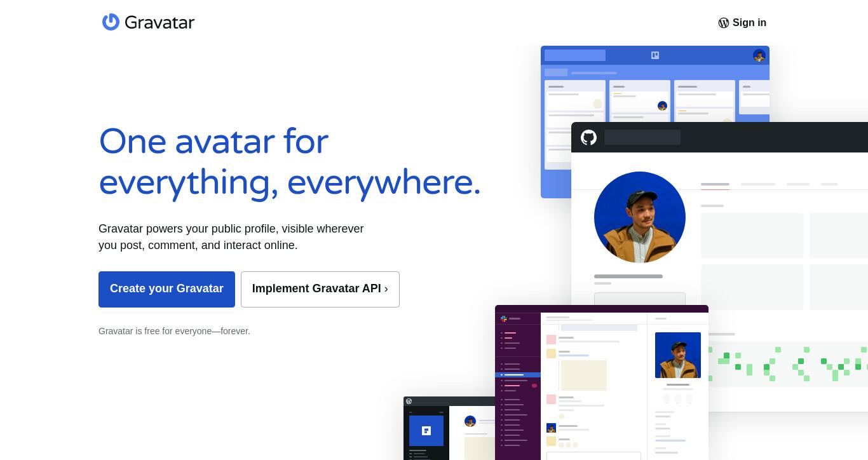Click the "Gravatar powers your public profile" paragraph
This screenshot has height=460, width=868.
click(x=231, y=237)
